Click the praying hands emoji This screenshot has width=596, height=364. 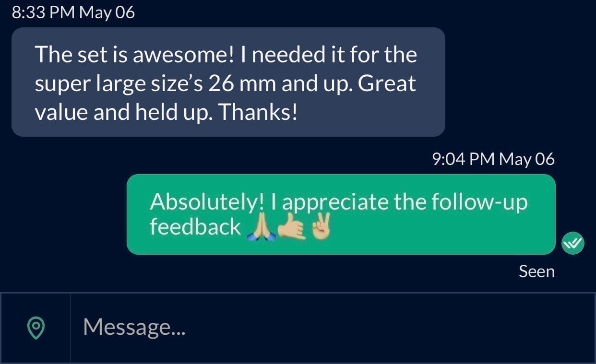pyautogui.click(x=261, y=229)
